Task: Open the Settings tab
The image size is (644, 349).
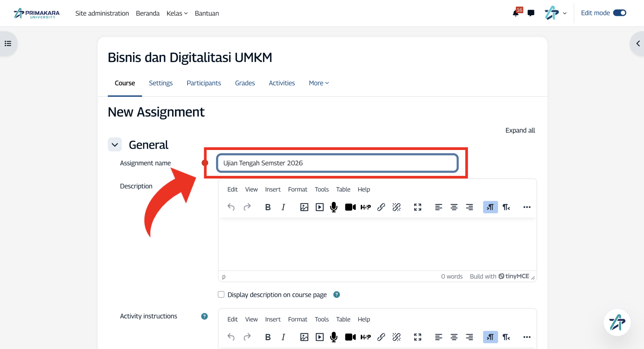Action: point(161,83)
